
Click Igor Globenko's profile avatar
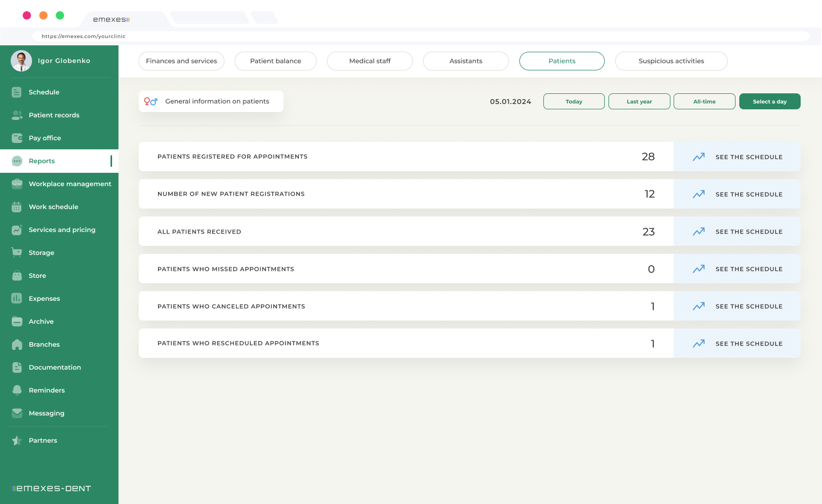click(x=21, y=61)
